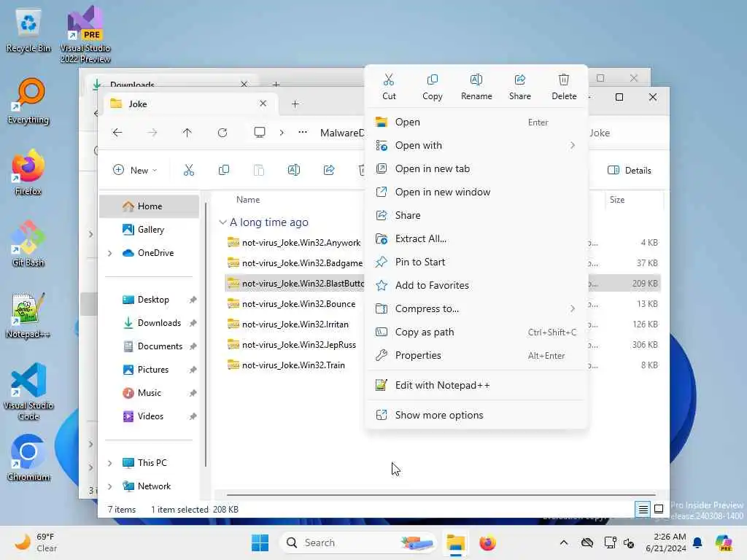
Task: Open Documents in quick access
Action: tap(149, 346)
